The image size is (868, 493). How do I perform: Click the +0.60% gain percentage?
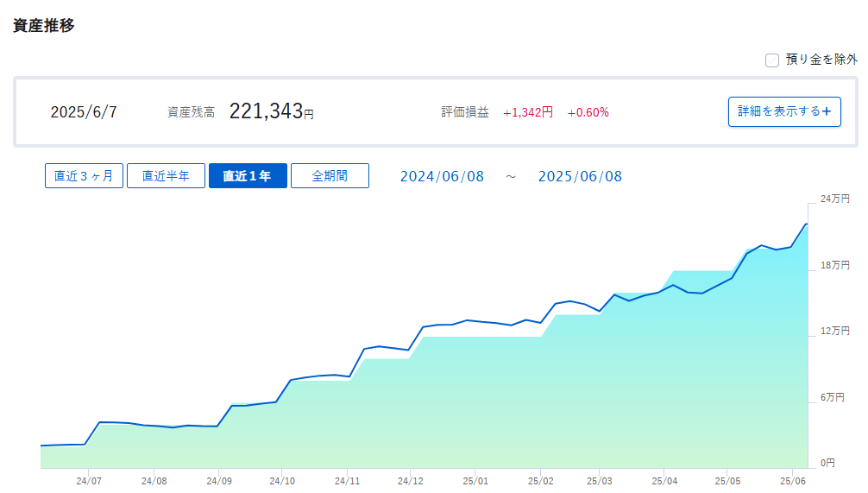[x=588, y=112]
